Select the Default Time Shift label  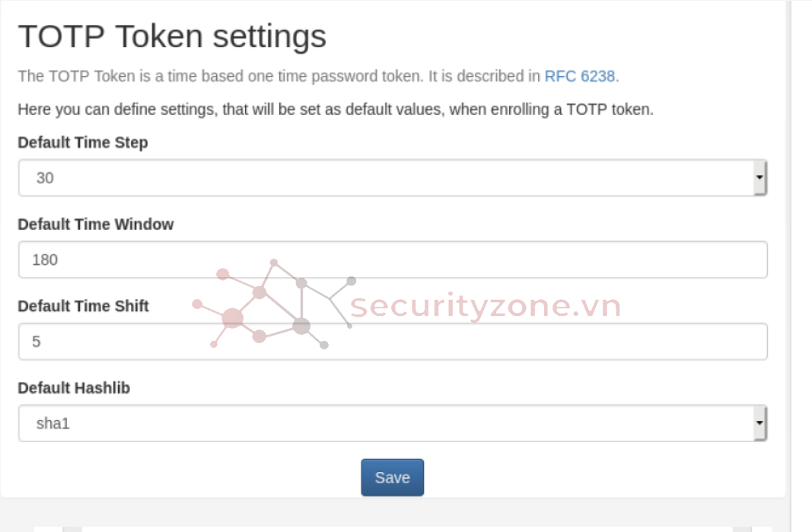tap(84, 306)
